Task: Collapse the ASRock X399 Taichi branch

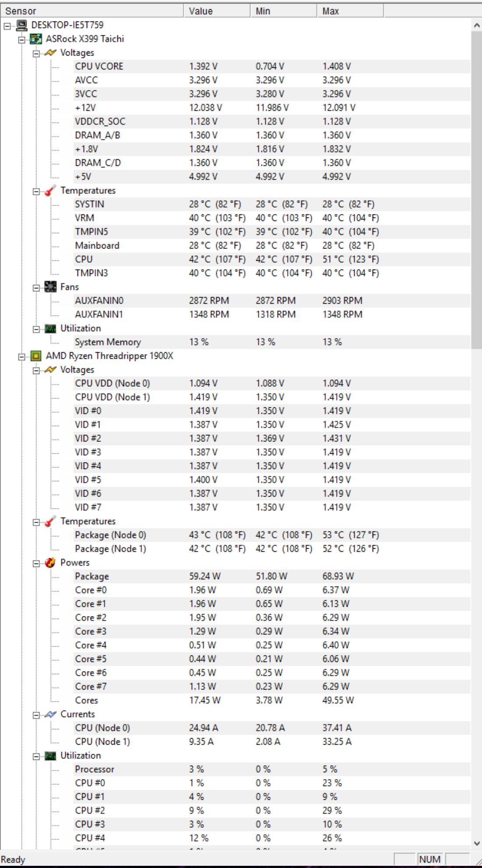Action: [21, 40]
